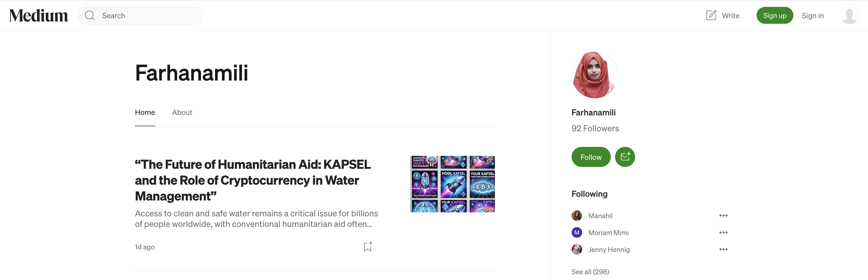
Task: Switch to the About tab
Action: pos(182,113)
